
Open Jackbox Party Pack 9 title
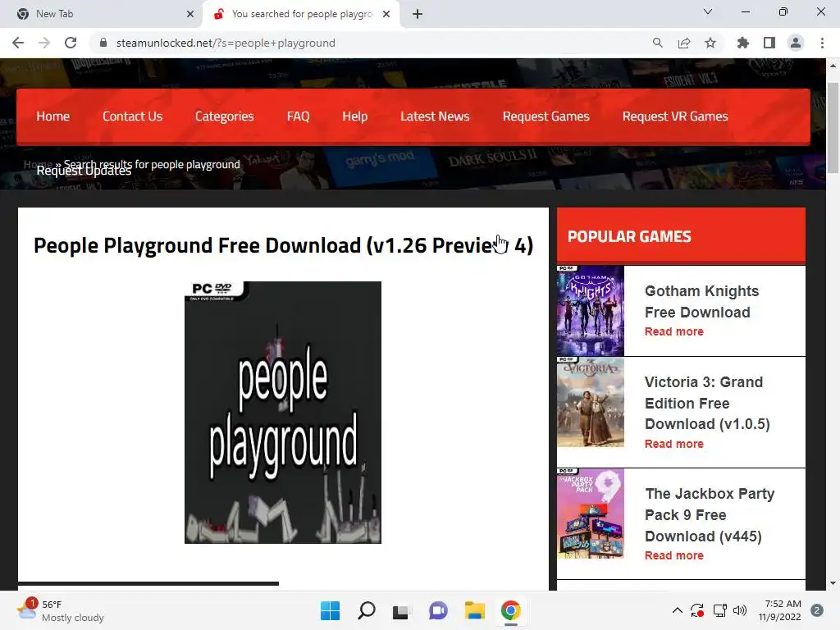coord(710,515)
